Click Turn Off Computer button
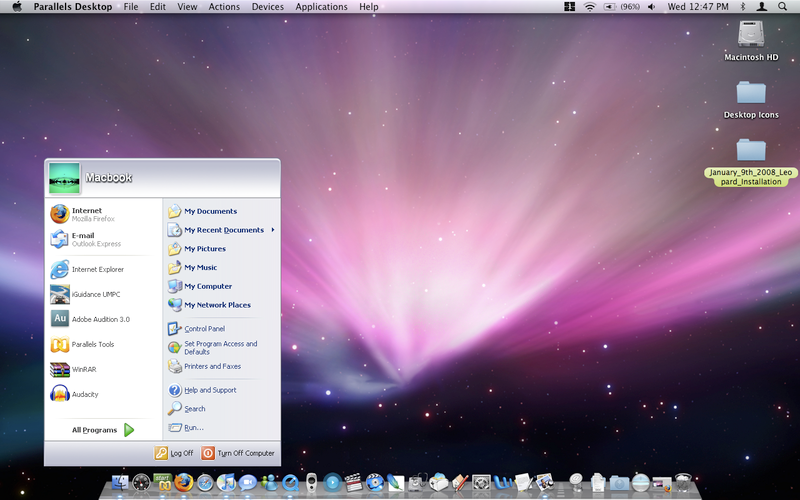Viewport: 800px width, 500px height. pos(238,453)
